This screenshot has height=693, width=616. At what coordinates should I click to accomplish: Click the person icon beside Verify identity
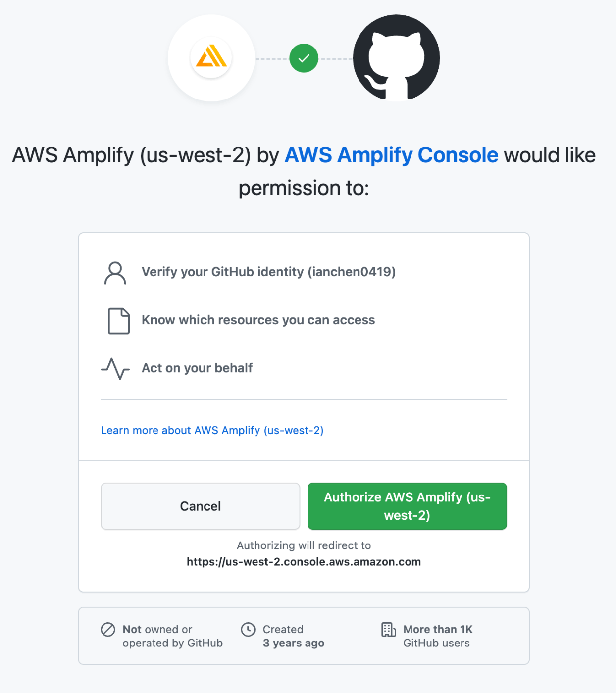[115, 273]
